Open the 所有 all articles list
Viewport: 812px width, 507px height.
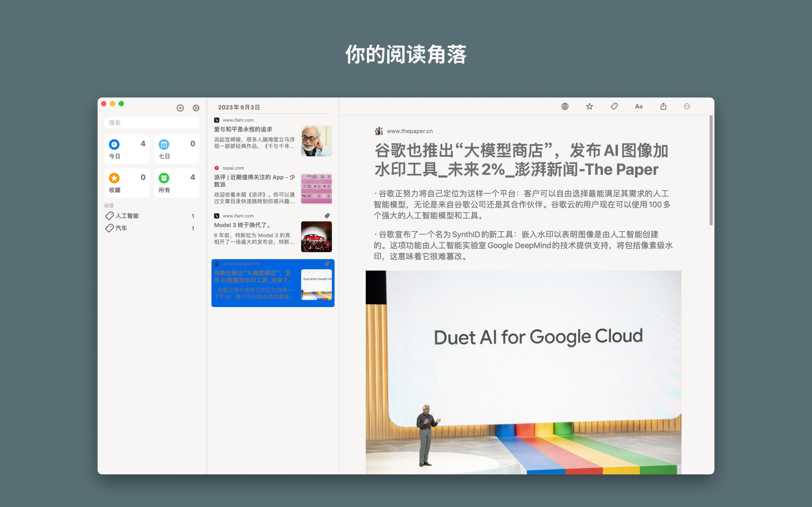coord(177,183)
